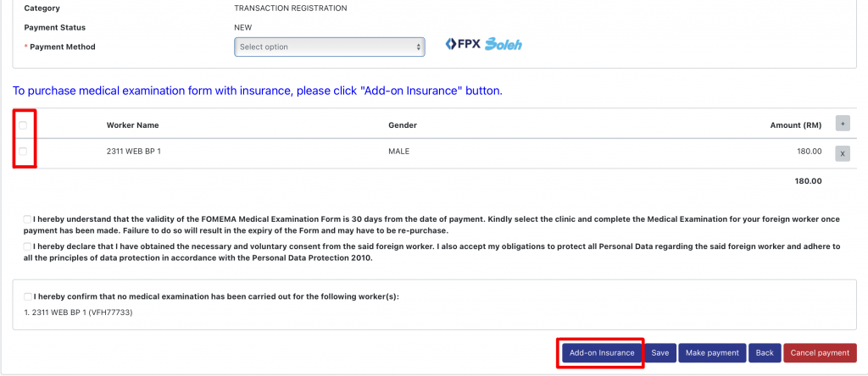
Task: Click the 180.00 total amount
Action: (808, 180)
